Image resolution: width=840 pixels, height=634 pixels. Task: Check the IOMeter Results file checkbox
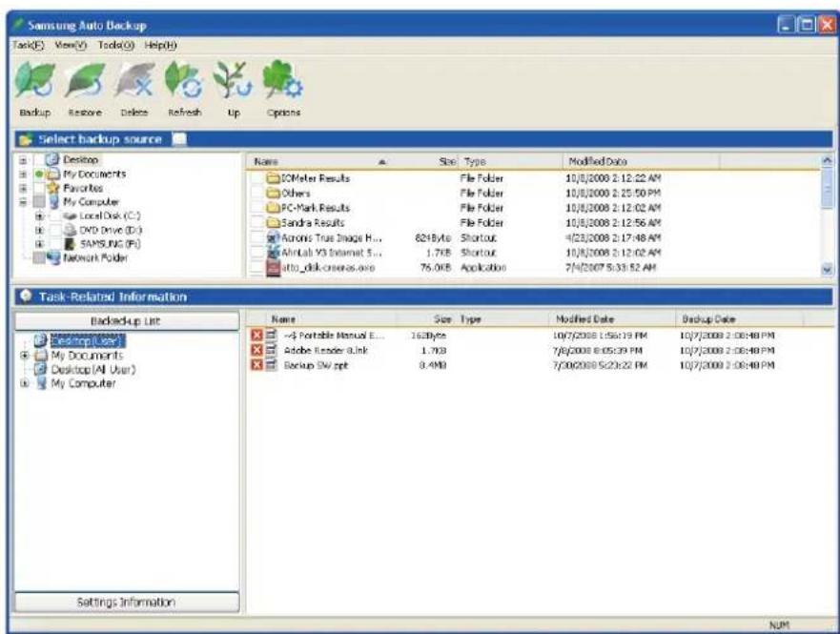point(257,177)
